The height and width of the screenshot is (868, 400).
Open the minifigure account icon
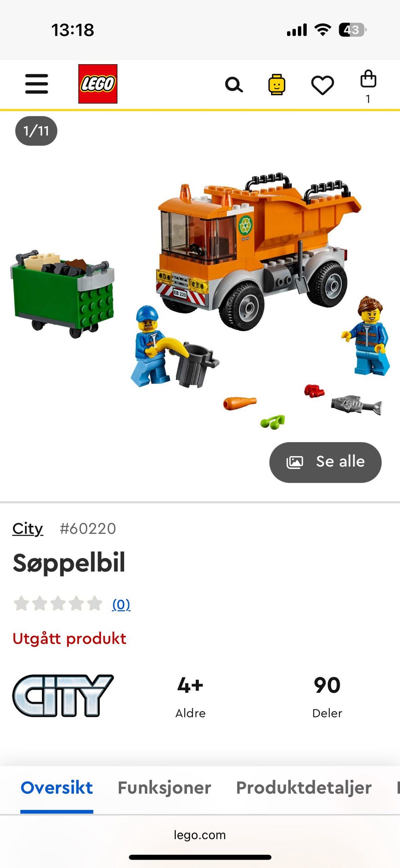coord(277,85)
